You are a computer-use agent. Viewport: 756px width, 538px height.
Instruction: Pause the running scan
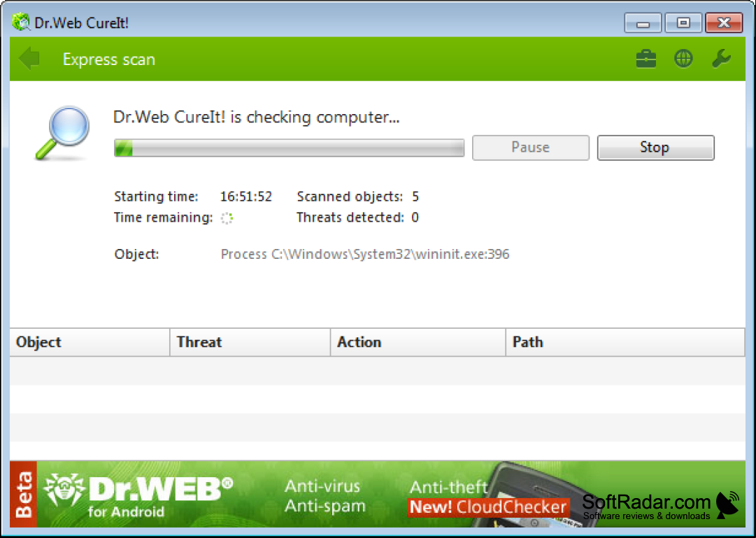click(x=530, y=147)
